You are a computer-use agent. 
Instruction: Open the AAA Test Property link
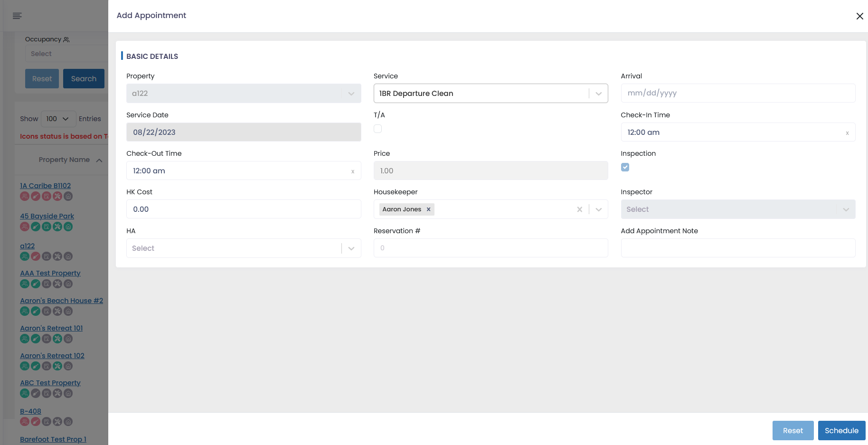[x=50, y=273]
